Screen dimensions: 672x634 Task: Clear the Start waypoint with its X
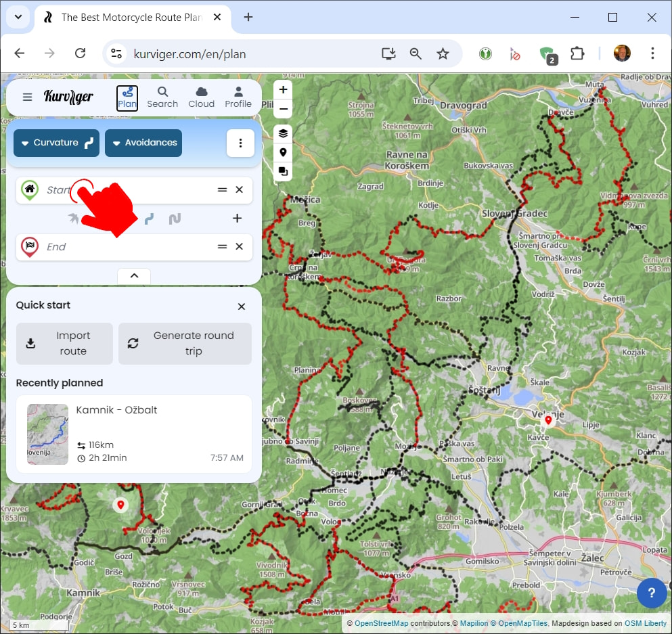239,190
